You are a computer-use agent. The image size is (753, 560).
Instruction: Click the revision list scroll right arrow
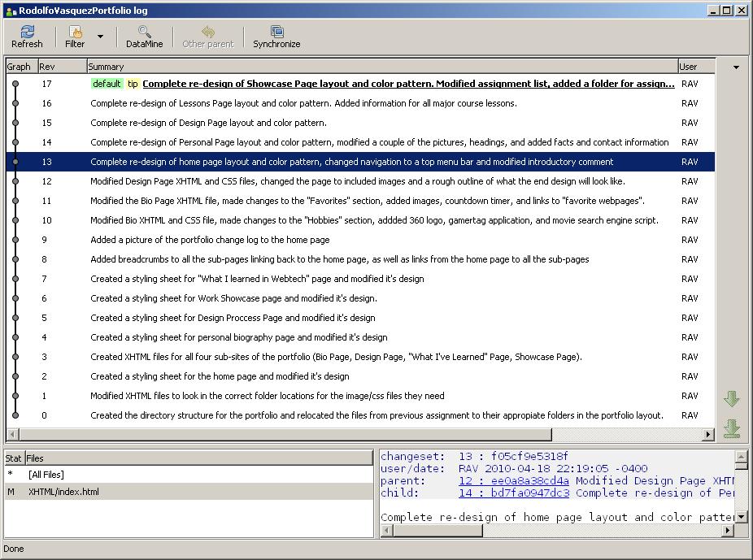click(x=707, y=435)
